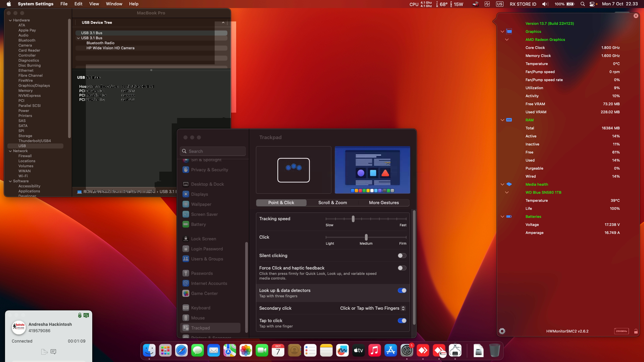Open Privacy & Security settings
Screen dimensions: 644x362
[210, 170]
